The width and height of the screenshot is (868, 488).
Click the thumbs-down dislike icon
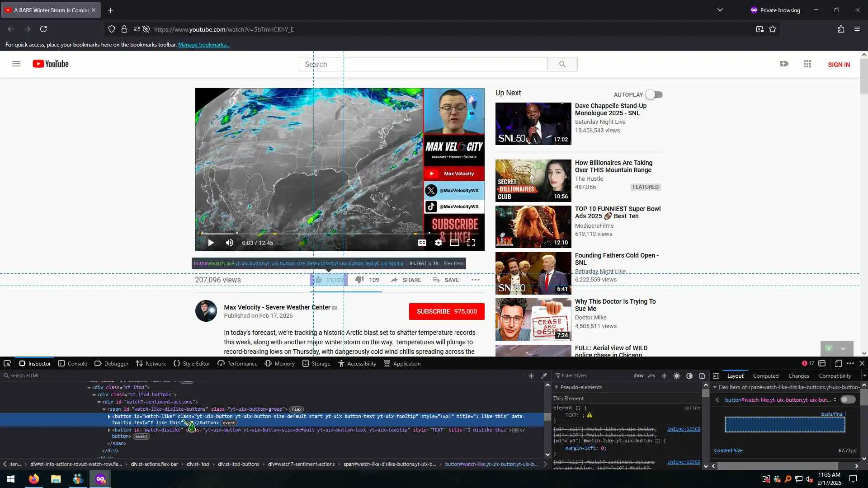coord(359,280)
